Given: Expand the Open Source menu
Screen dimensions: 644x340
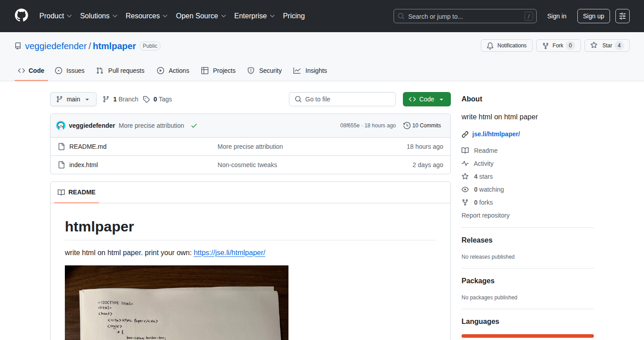Looking at the screenshot, I should point(201,16).
